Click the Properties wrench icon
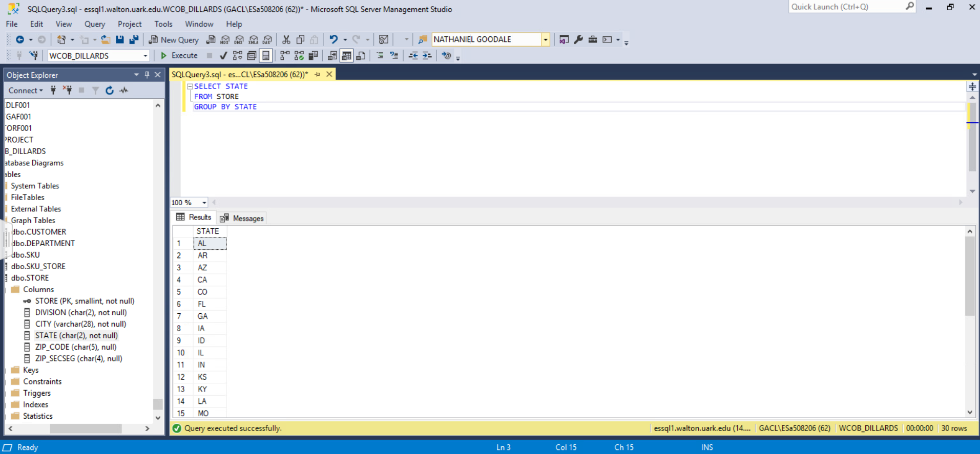980x454 pixels. click(578, 39)
